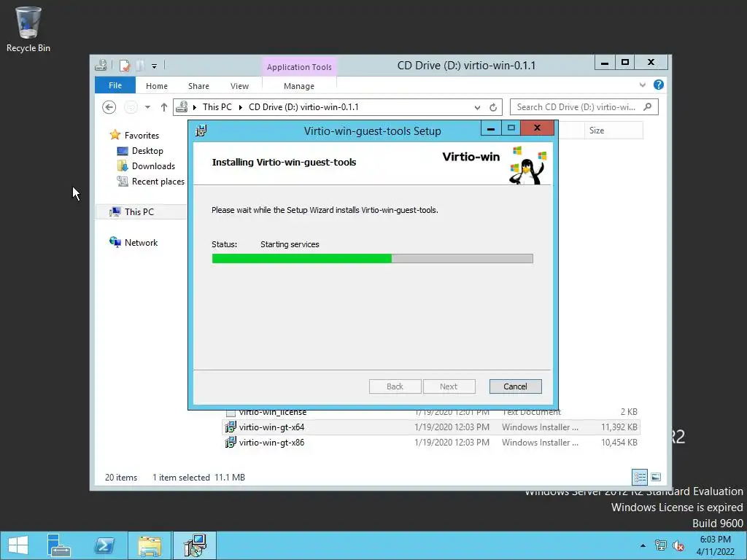Click the network tray icon
Viewport: 747px width, 560px height.
(661, 545)
